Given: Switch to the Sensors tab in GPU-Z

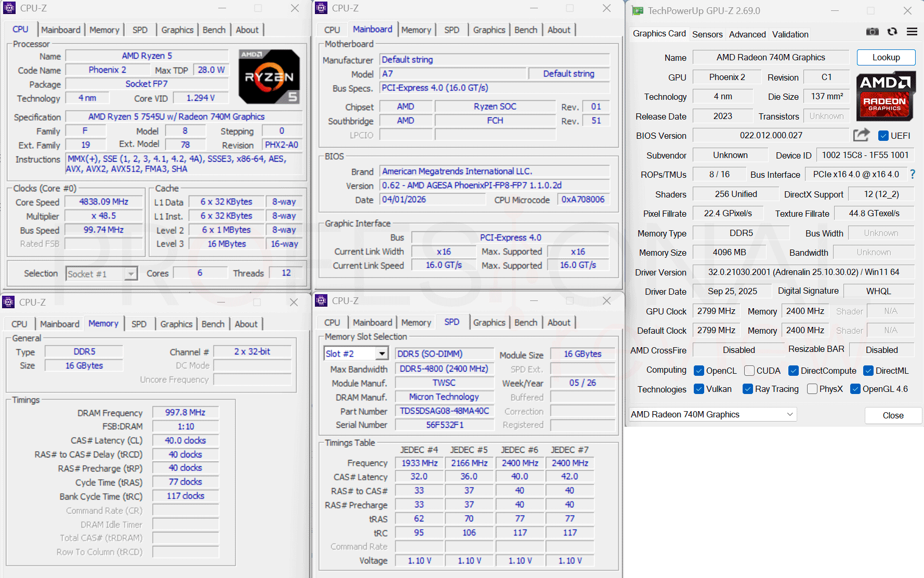Looking at the screenshot, I should pos(707,34).
